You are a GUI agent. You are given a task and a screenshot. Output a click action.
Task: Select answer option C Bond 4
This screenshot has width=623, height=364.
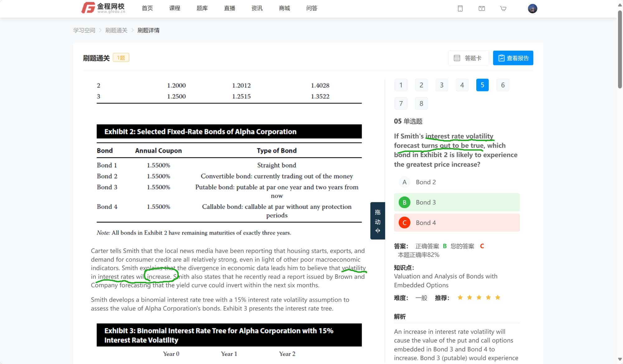pyautogui.click(x=457, y=223)
